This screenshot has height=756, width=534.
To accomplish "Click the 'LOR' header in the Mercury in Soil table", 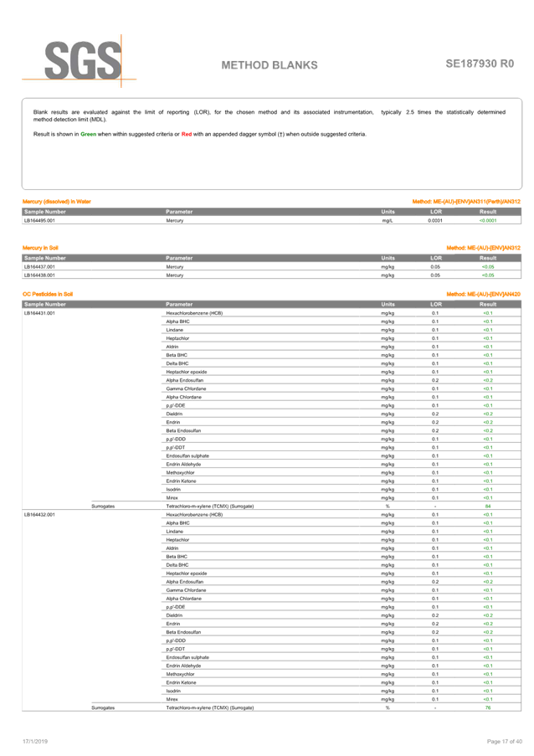I will [436, 258].
